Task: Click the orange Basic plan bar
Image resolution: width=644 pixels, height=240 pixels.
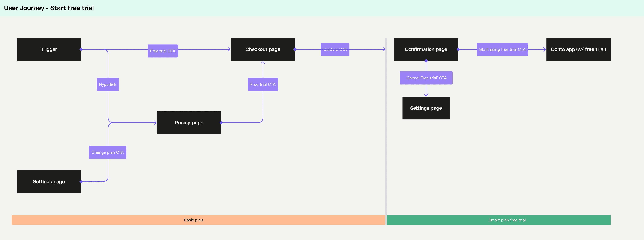Action: tap(198, 220)
